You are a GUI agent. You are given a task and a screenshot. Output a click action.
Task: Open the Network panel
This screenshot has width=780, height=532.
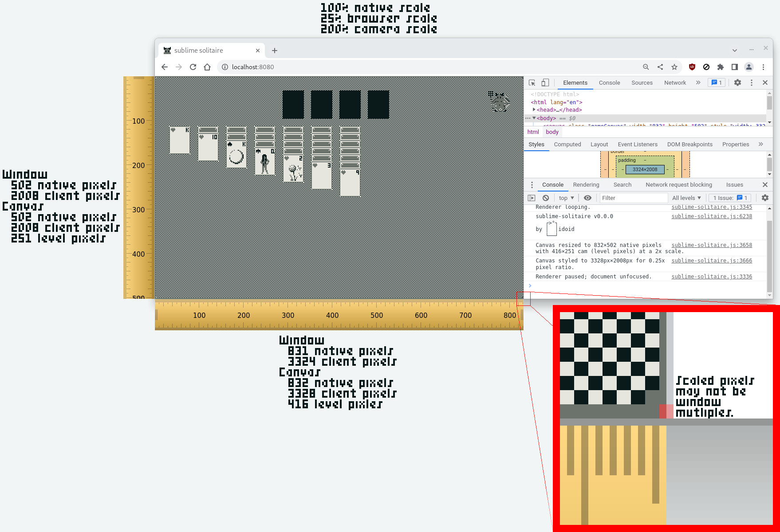coord(675,82)
